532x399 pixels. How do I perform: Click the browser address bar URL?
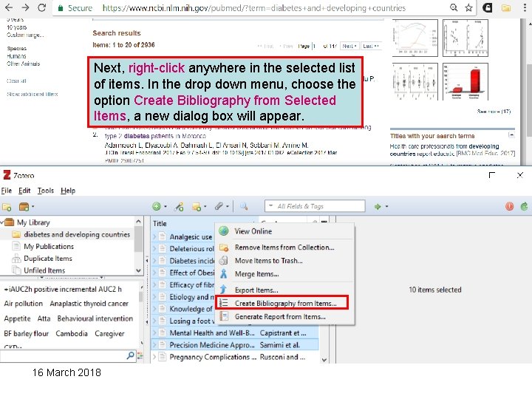point(253,8)
